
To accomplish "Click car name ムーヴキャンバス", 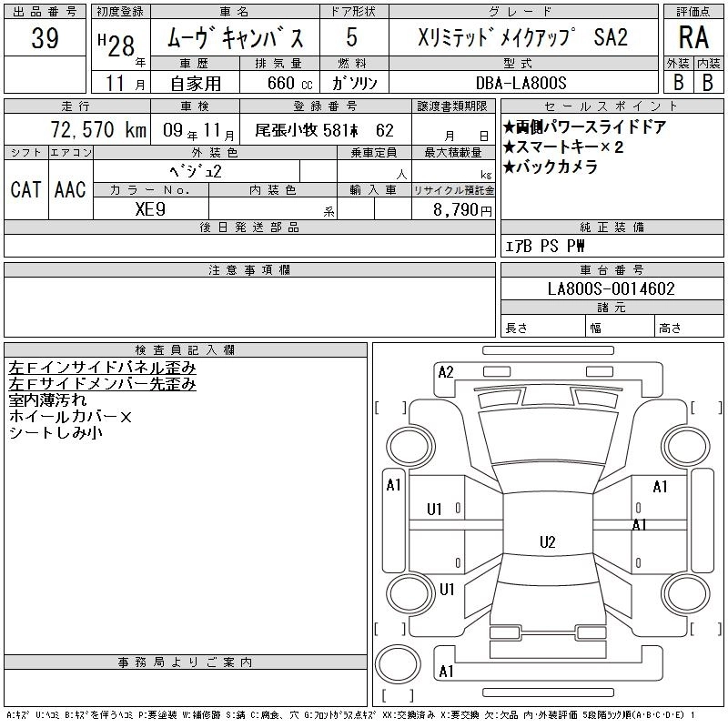I will (235, 37).
